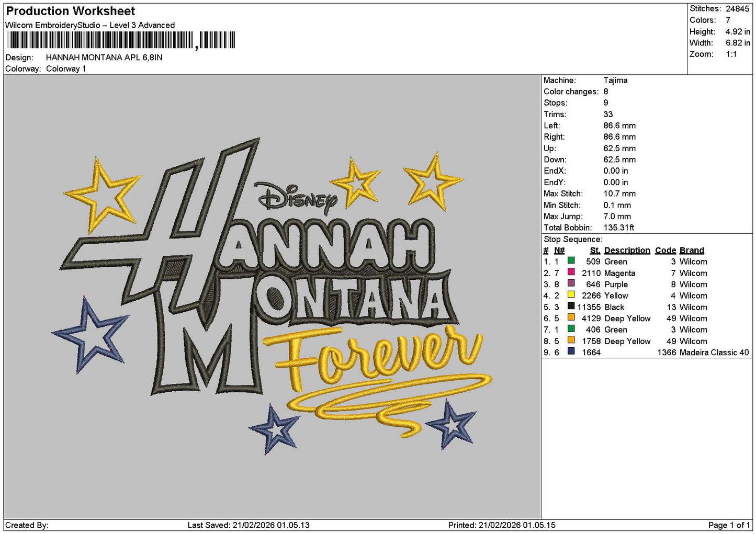Click the 'Magenta' description in stop row 2
The width and height of the screenshot is (756, 534).
(x=620, y=273)
